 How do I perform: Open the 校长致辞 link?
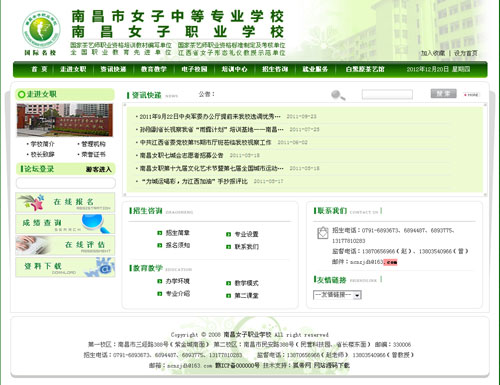pos(42,154)
